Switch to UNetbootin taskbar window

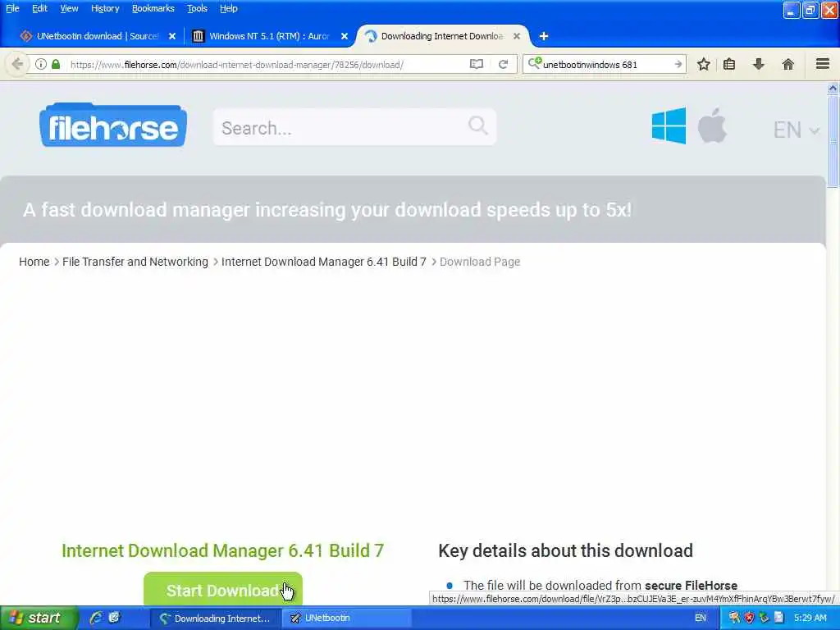(345, 619)
